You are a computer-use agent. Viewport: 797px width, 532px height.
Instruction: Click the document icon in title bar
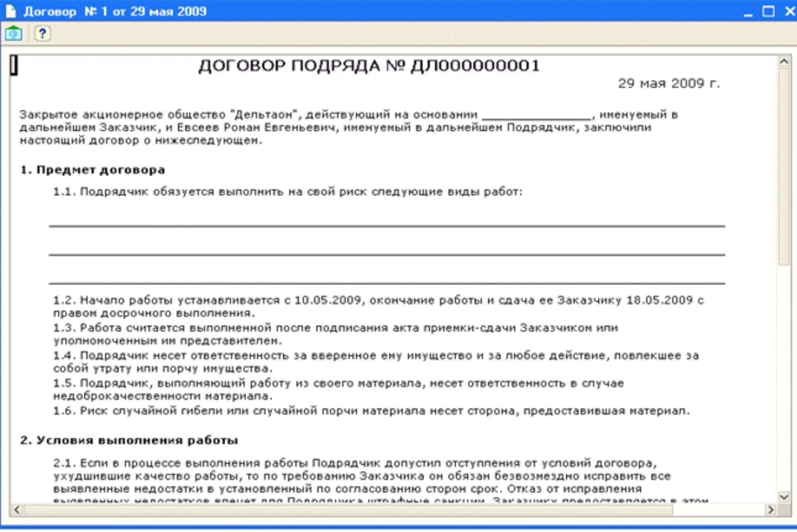(x=11, y=11)
